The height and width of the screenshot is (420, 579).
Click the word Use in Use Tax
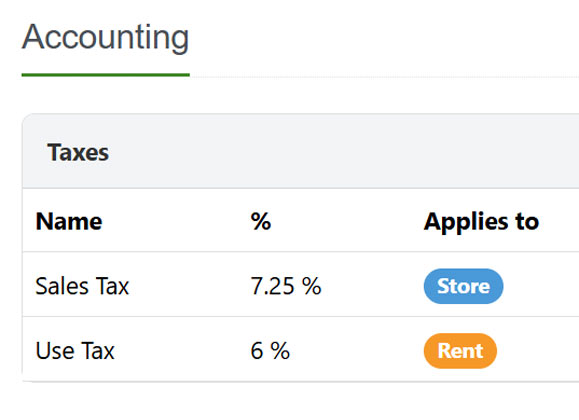(x=55, y=351)
